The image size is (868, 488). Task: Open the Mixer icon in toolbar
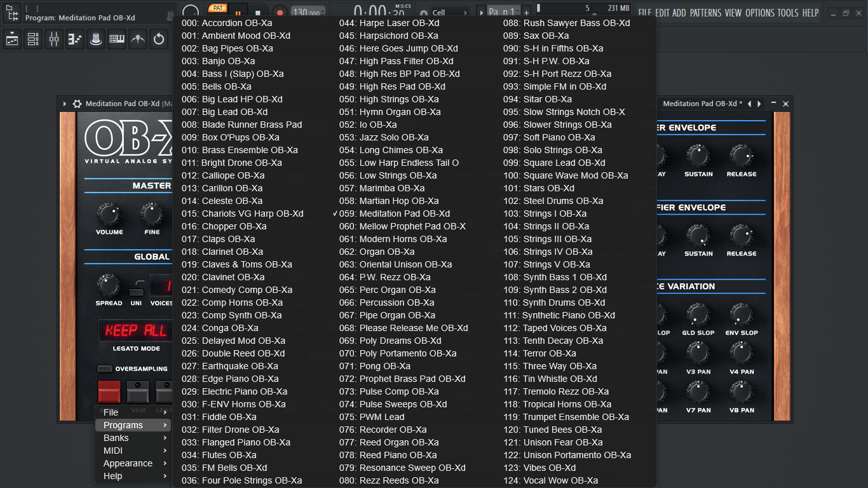coord(54,39)
